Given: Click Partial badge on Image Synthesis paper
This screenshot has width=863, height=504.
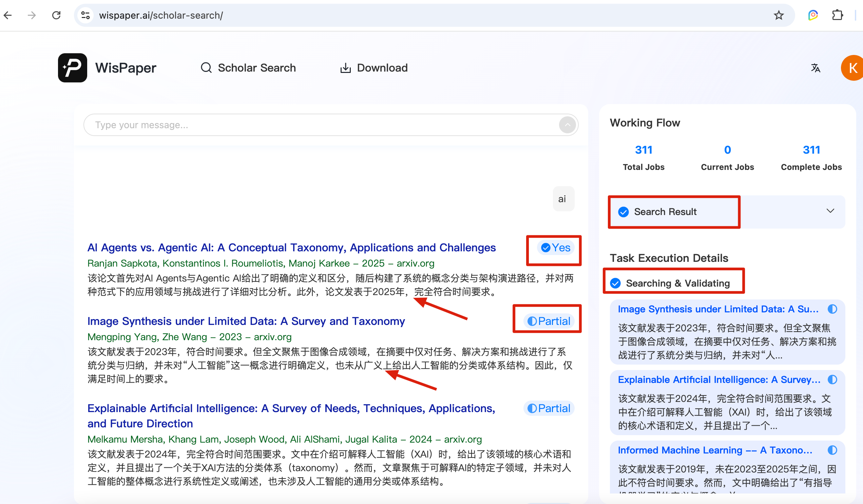Looking at the screenshot, I should tap(549, 321).
